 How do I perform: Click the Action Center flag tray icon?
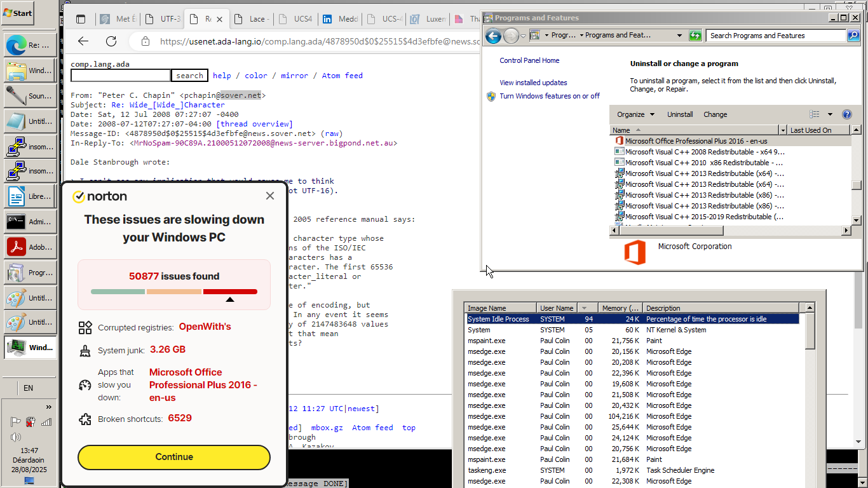tap(15, 422)
